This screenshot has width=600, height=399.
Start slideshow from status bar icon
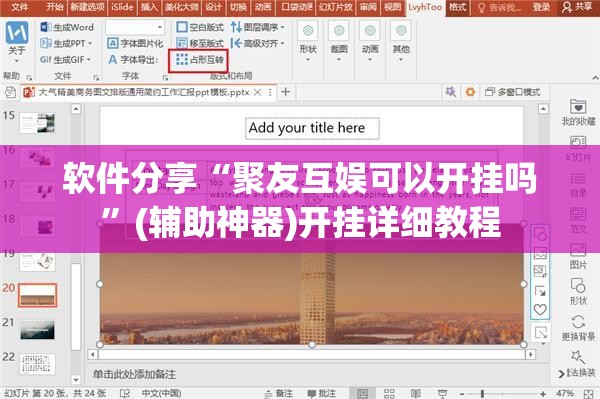tap(442, 393)
